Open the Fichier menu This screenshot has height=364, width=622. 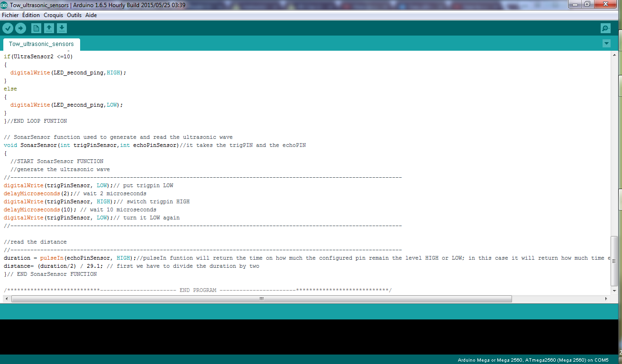10,15
